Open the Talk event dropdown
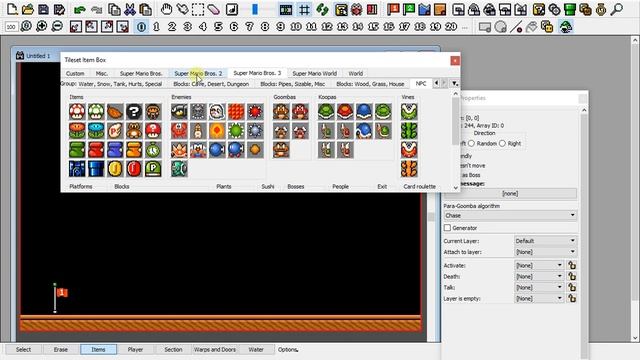This screenshot has width=640, height=360. pos(539,287)
